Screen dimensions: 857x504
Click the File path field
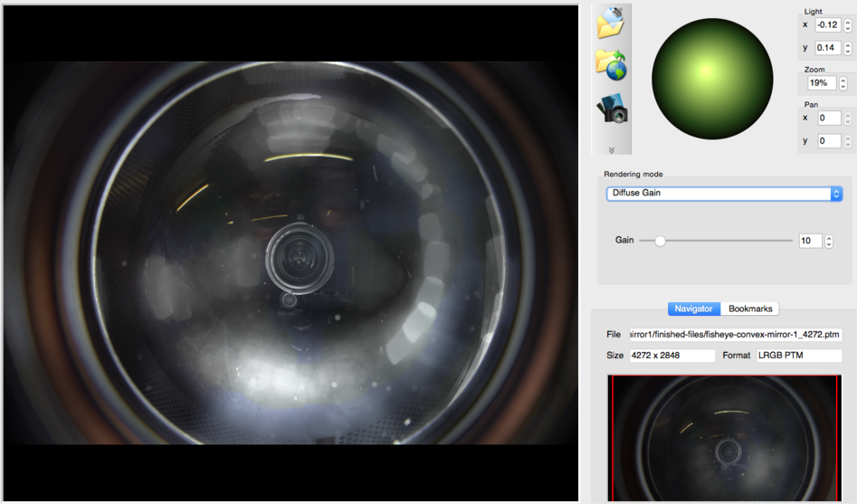pos(736,335)
